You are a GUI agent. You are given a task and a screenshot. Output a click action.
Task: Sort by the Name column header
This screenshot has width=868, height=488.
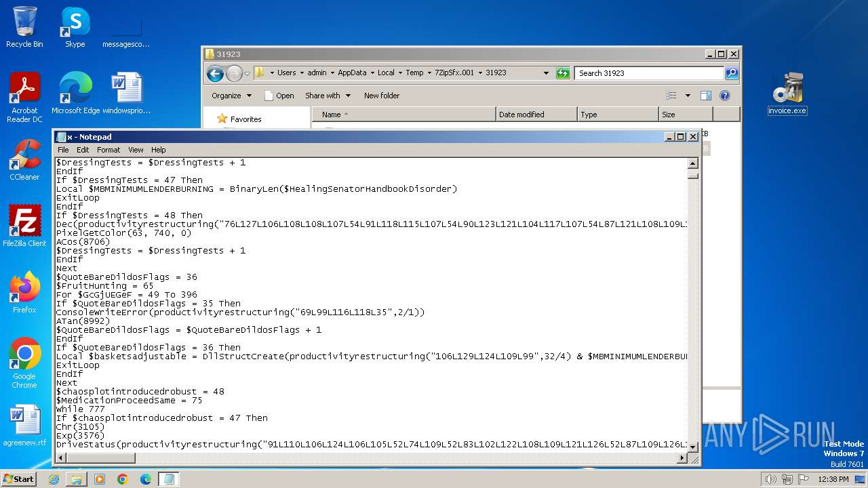tap(404, 115)
